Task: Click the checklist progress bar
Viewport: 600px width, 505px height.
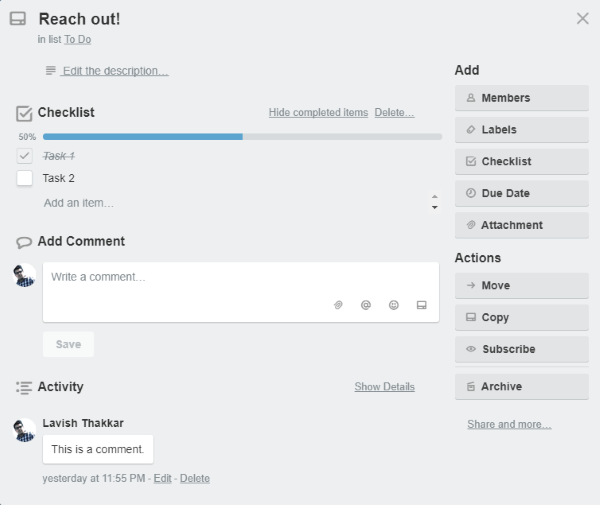Action: click(x=242, y=136)
